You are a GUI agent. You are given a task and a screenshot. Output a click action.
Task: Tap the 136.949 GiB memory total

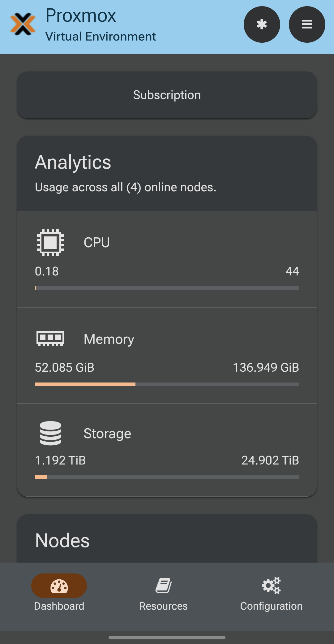pyautogui.click(x=266, y=368)
